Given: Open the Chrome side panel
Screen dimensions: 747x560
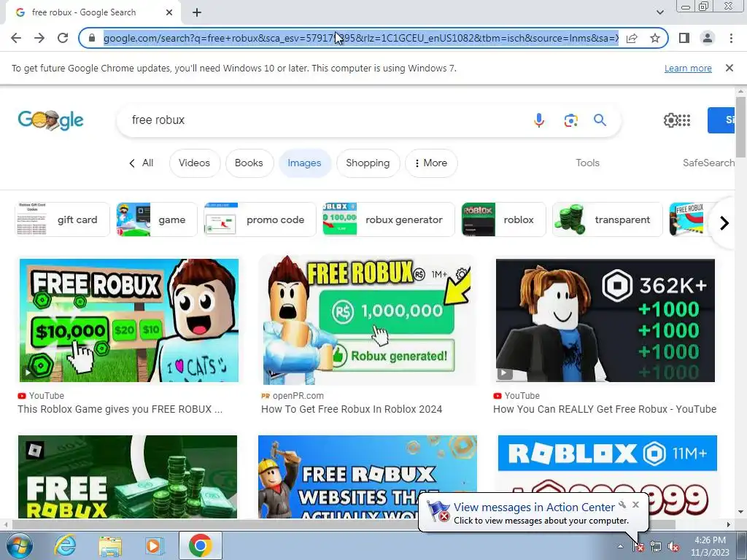Looking at the screenshot, I should 684,38.
